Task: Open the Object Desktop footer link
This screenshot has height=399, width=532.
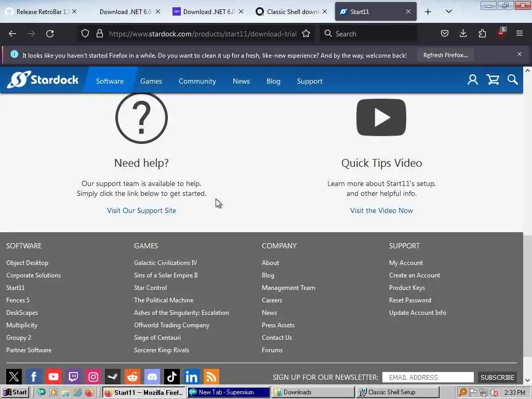Action: pyautogui.click(x=27, y=262)
